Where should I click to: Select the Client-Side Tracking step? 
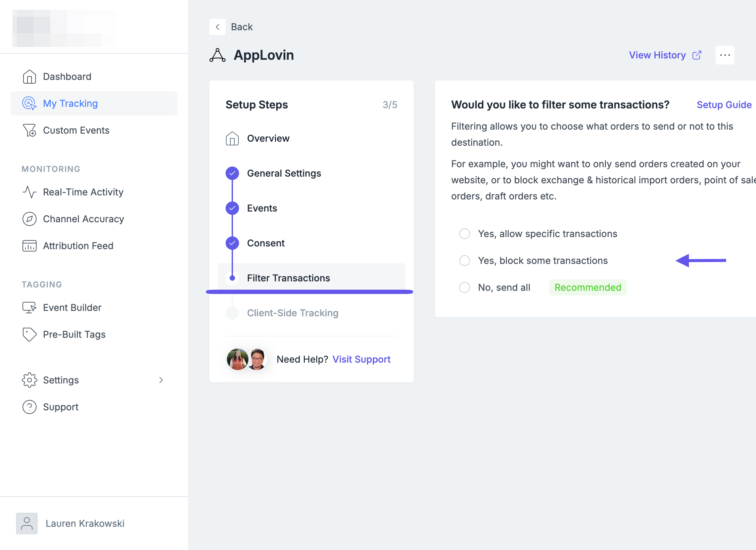tap(312, 313)
